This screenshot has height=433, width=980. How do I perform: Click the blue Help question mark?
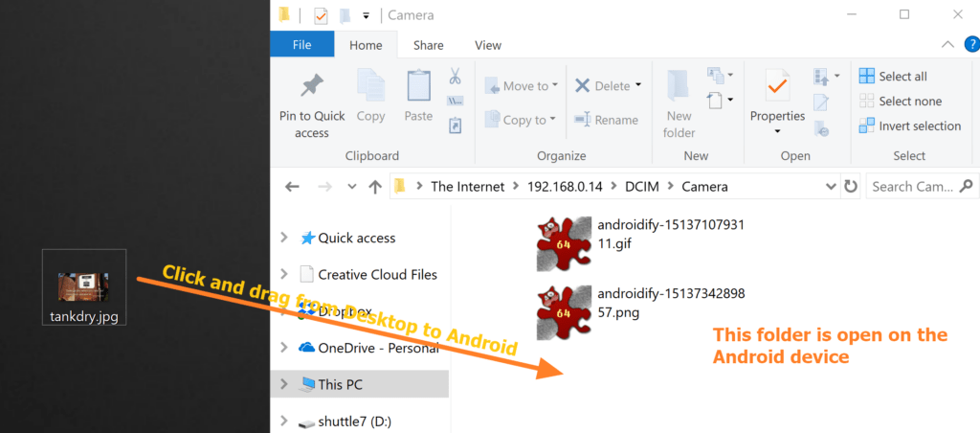(972, 44)
